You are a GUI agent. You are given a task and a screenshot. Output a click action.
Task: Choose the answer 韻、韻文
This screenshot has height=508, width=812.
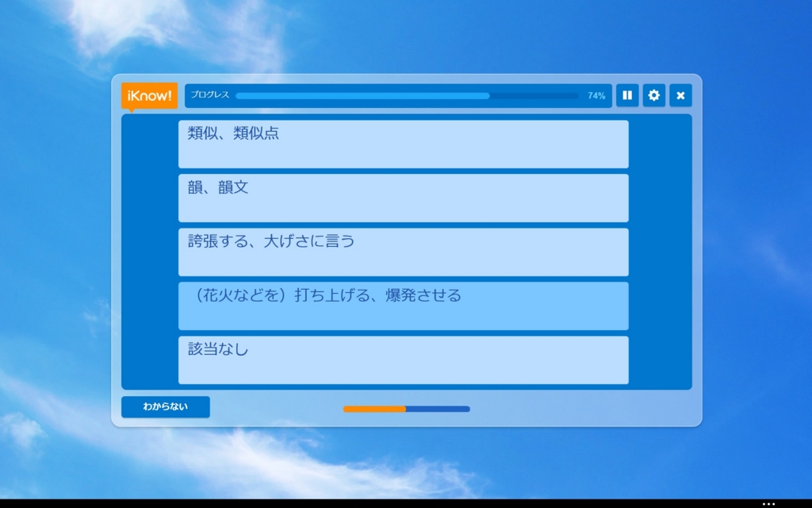pos(404,198)
